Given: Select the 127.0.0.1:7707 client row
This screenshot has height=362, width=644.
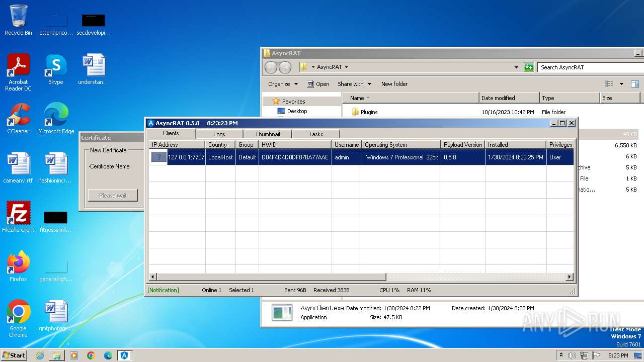Looking at the screenshot, I should [361, 157].
